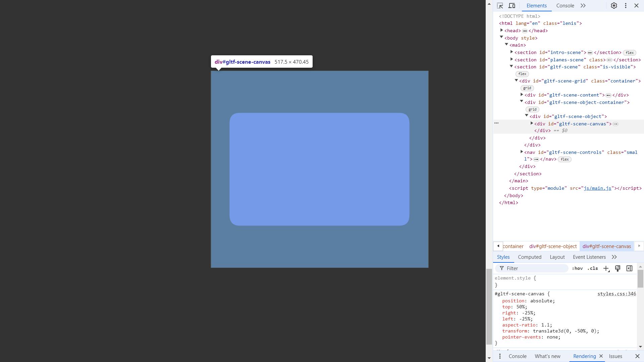Show more main DevTools tabs
This screenshot has height=362, width=644.
(x=583, y=6)
